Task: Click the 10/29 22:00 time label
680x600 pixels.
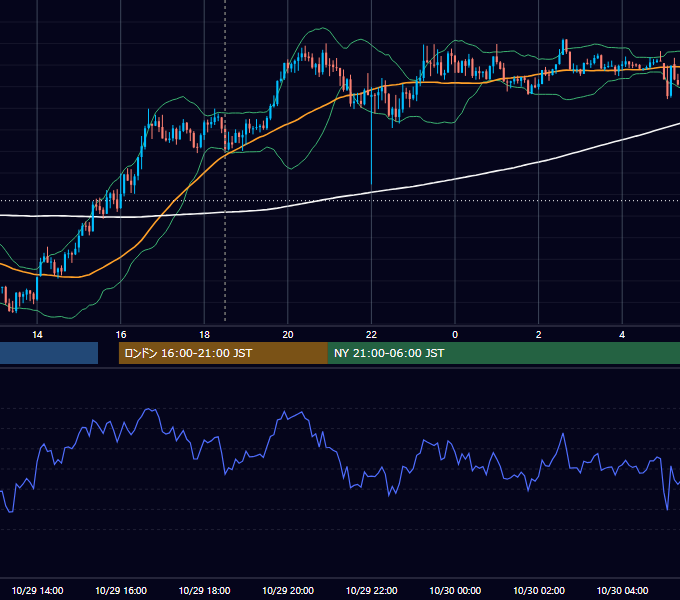Action: pyautogui.click(x=371, y=590)
